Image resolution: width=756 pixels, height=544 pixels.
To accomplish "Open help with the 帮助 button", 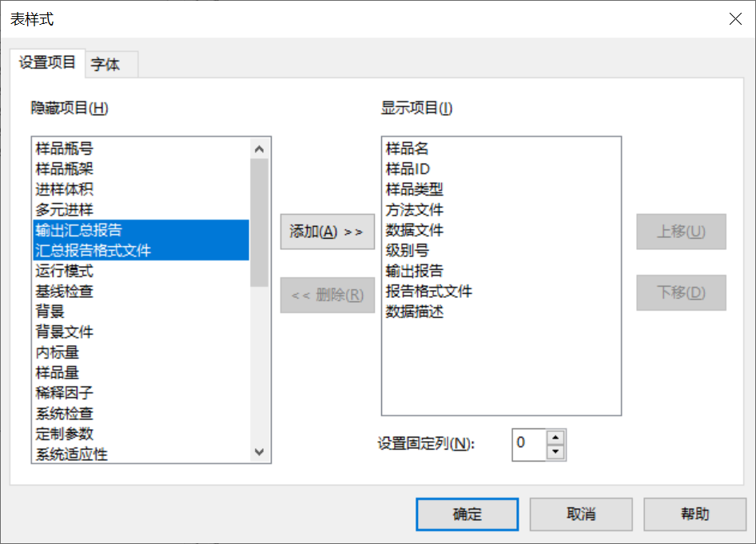I will tap(694, 514).
